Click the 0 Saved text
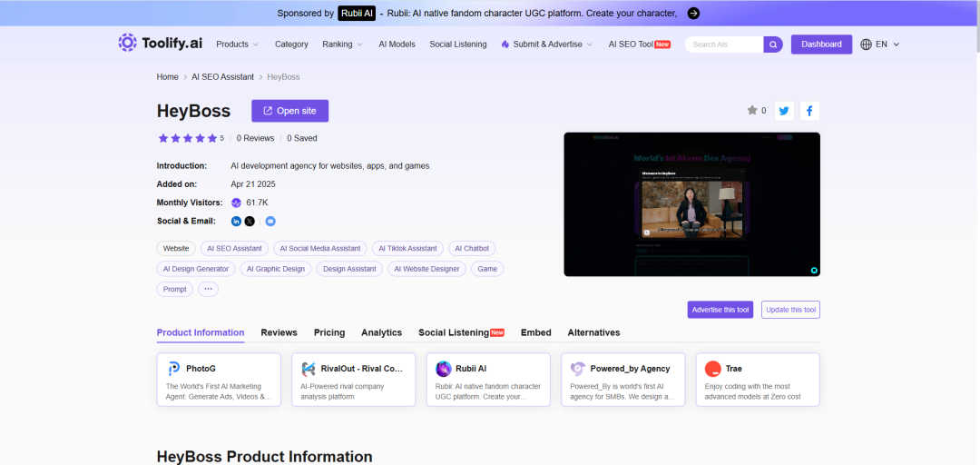The height and width of the screenshot is (465, 980). [302, 138]
